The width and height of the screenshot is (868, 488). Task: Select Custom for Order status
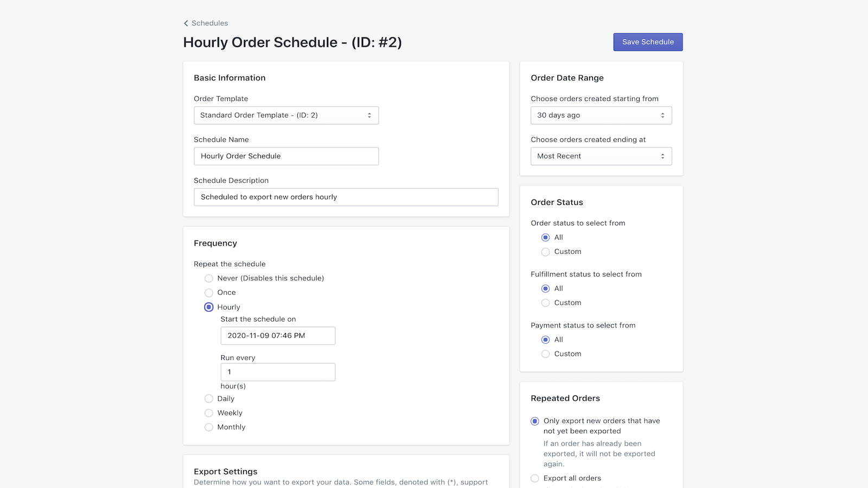coord(546,252)
